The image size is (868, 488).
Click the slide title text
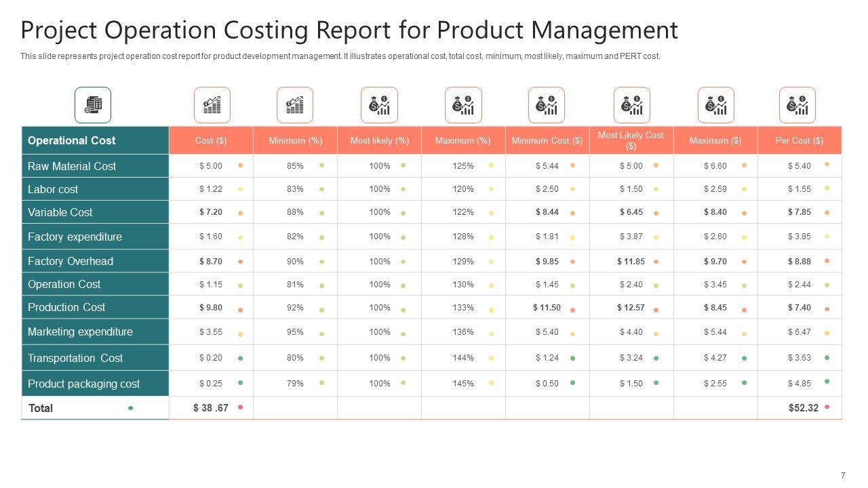coord(349,30)
